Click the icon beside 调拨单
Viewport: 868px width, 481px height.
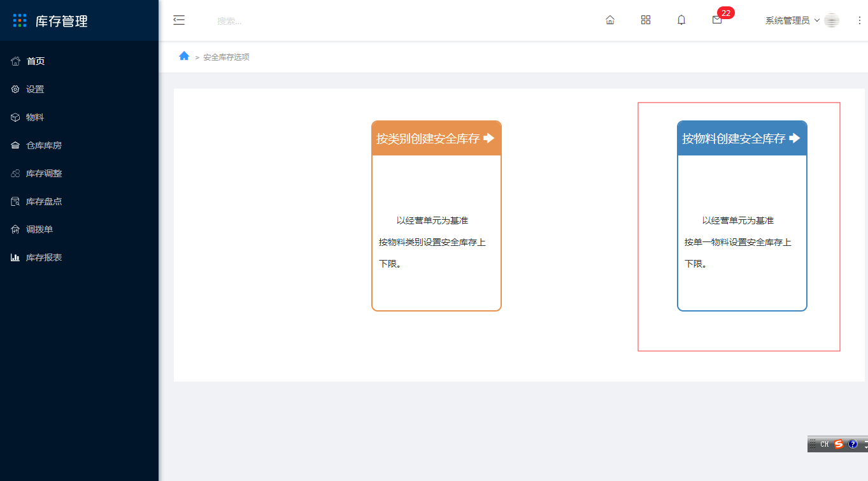[x=15, y=229]
